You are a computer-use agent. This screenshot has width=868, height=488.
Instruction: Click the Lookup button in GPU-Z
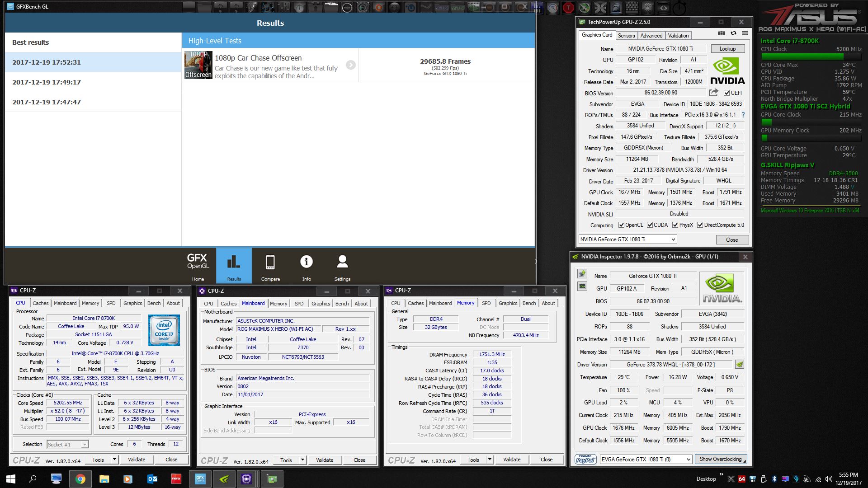727,49
